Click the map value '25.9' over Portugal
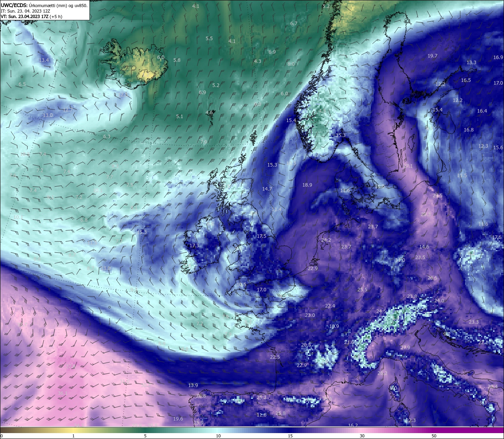Viewport: 504px width, 439px height. pos(198,423)
